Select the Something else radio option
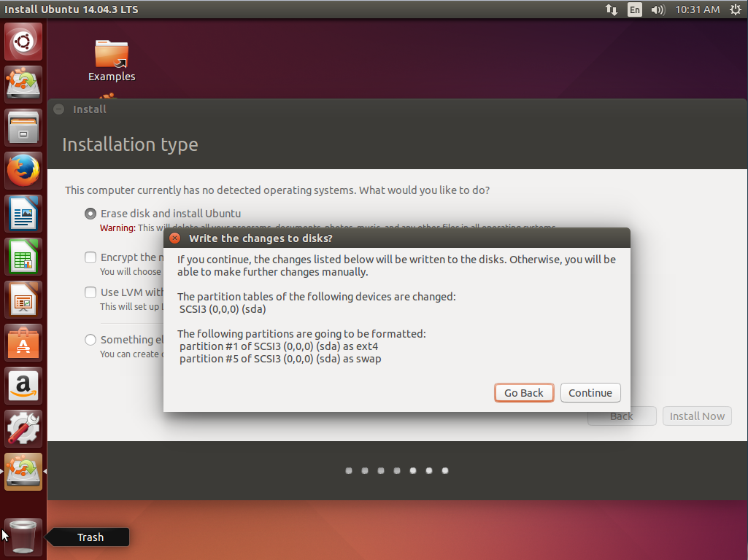The image size is (748, 560). [90, 340]
